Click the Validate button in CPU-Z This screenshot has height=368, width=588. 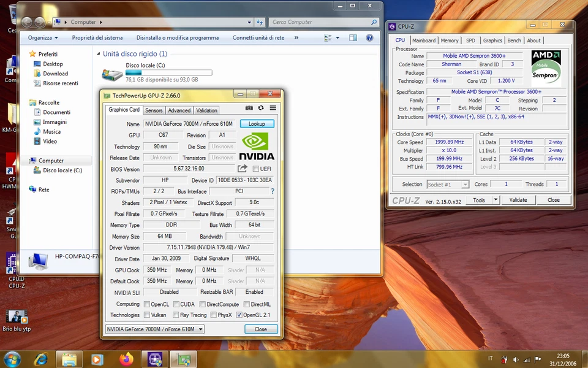tap(518, 200)
